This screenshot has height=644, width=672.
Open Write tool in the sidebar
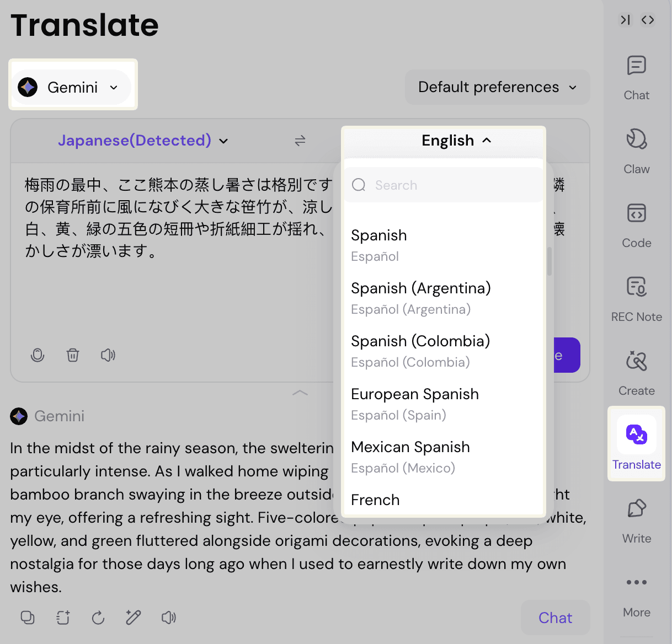click(x=636, y=521)
